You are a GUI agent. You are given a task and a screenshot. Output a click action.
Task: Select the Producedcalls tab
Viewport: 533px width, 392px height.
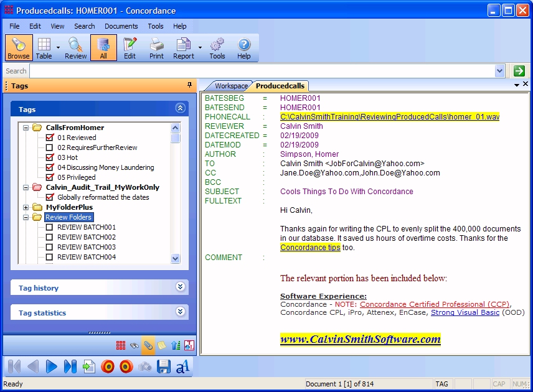(x=280, y=86)
